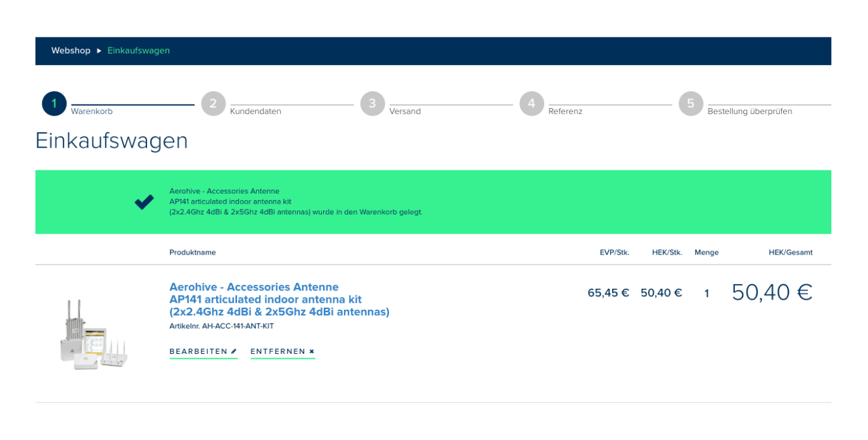Click the Menge column header
868x440 pixels.
[706, 253]
